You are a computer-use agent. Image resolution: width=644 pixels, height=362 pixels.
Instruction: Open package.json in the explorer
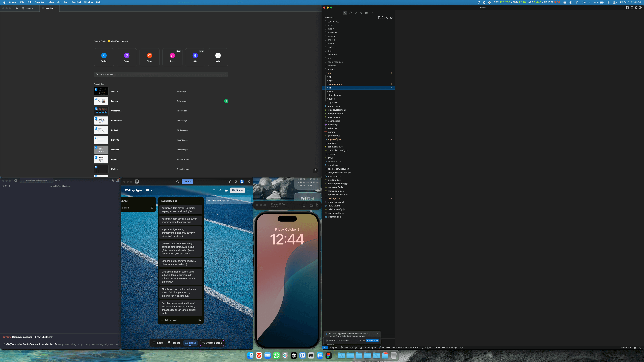(334, 198)
